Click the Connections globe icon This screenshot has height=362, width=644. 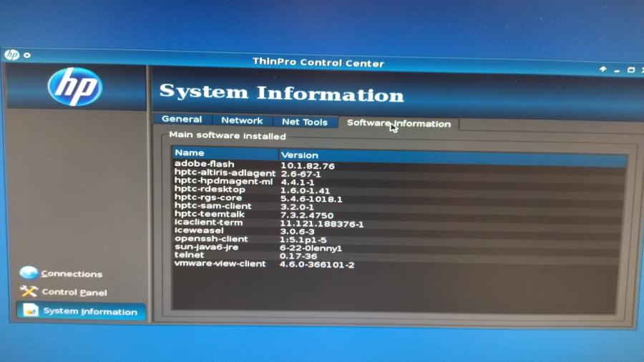(x=29, y=273)
